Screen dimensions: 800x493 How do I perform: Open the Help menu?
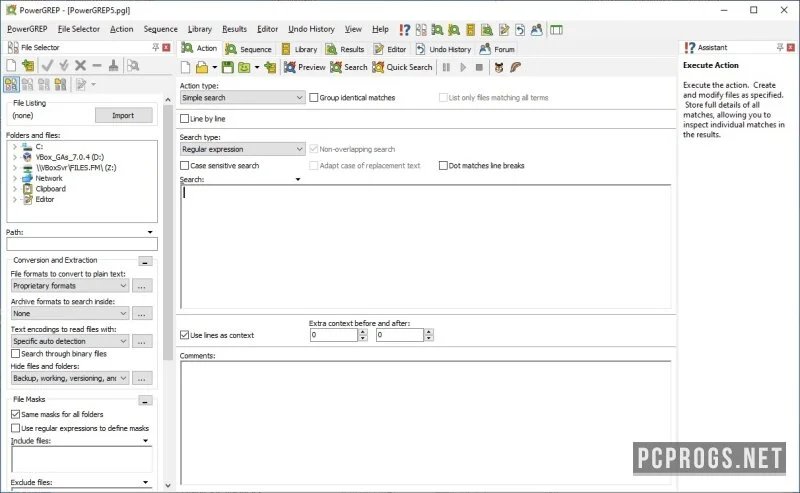coord(380,29)
